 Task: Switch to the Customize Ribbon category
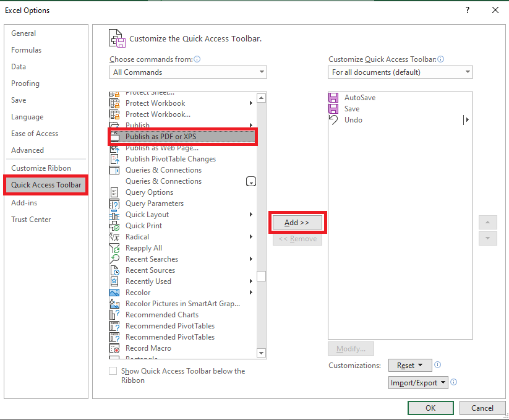[x=41, y=168]
